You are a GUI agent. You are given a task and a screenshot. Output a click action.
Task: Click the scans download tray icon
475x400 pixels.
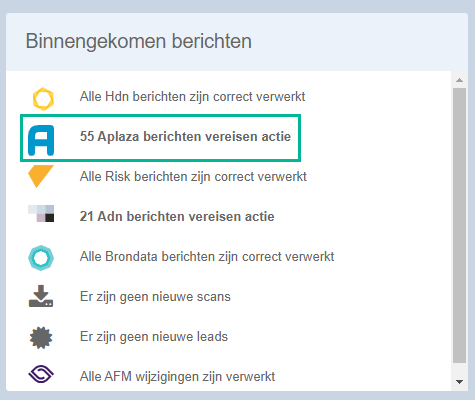(41, 296)
